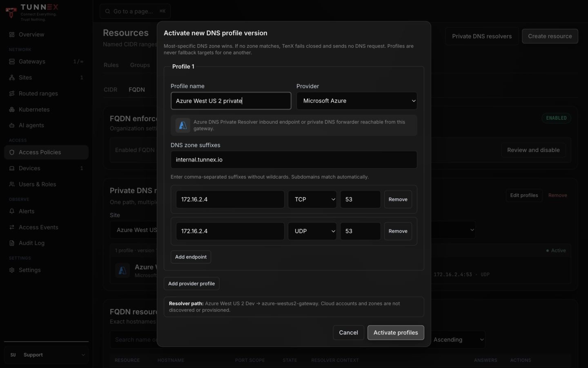Image resolution: width=588 pixels, height=368 pixels.
Task: Click the Access Events icon
Action: (x=12, y=227)
